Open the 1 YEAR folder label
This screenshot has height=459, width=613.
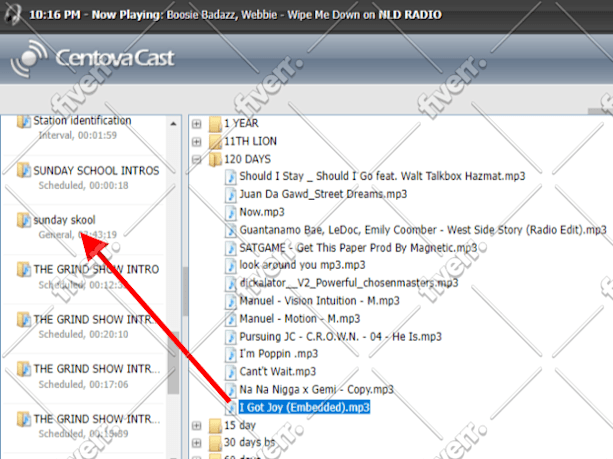point(241,123)
